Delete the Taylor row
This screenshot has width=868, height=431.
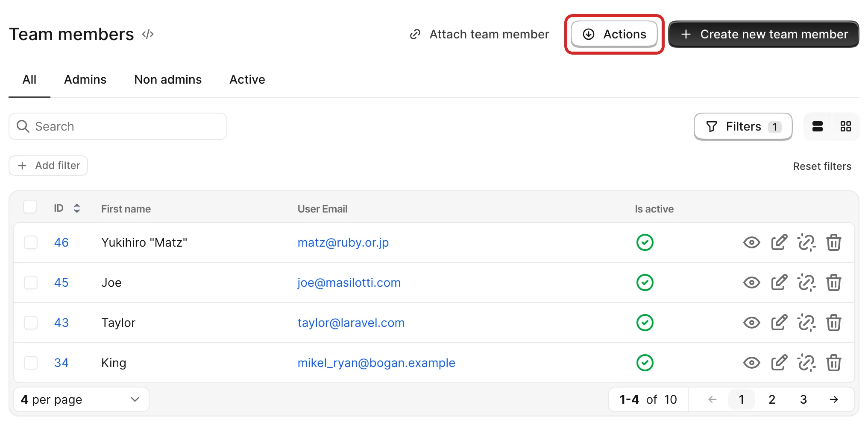point(833,323)
